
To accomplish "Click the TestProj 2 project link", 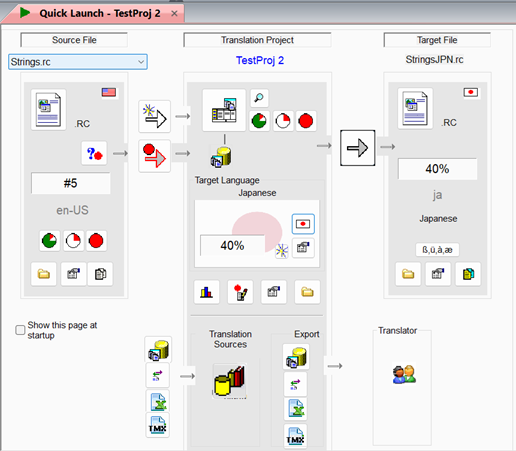I will tap(260, 60).
